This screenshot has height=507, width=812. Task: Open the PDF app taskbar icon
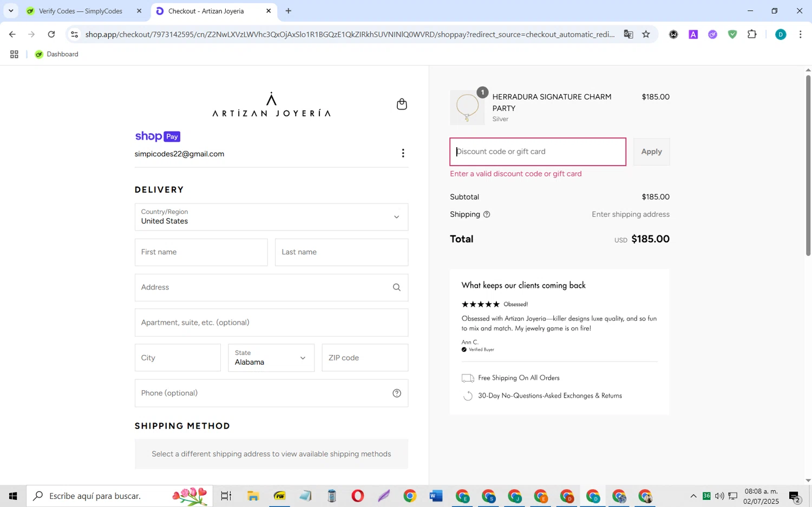click(279, 496)
